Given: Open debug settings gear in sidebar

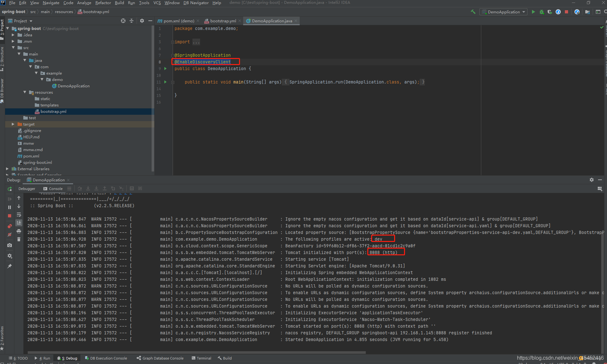Looking at the screenshot, I should pos(10,256).
